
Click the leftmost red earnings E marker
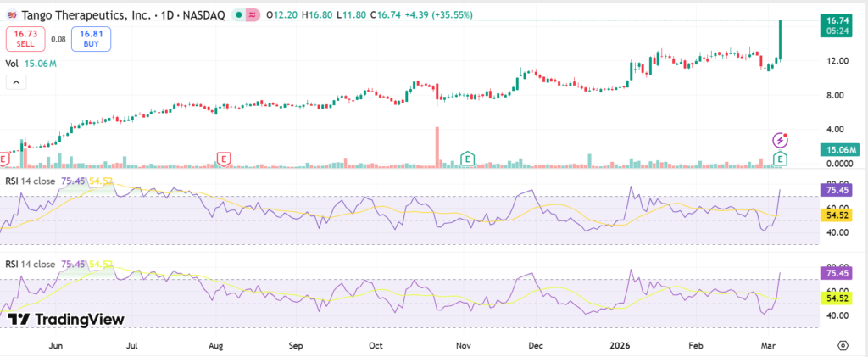click(x=4, y=159)
